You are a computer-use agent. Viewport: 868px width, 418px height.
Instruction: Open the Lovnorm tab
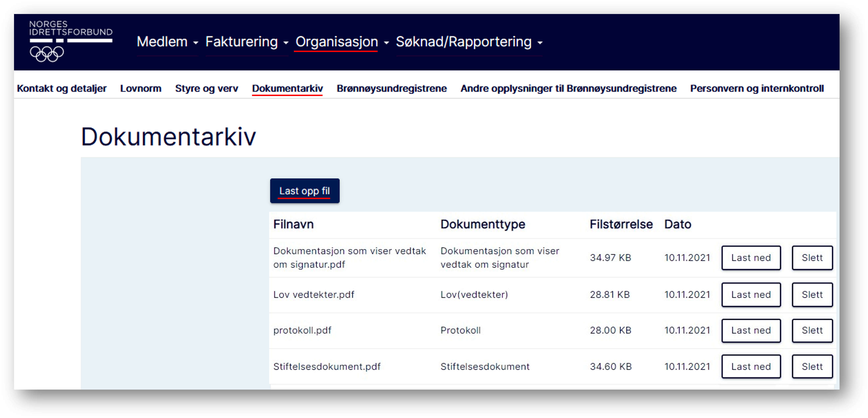(141, 88)
